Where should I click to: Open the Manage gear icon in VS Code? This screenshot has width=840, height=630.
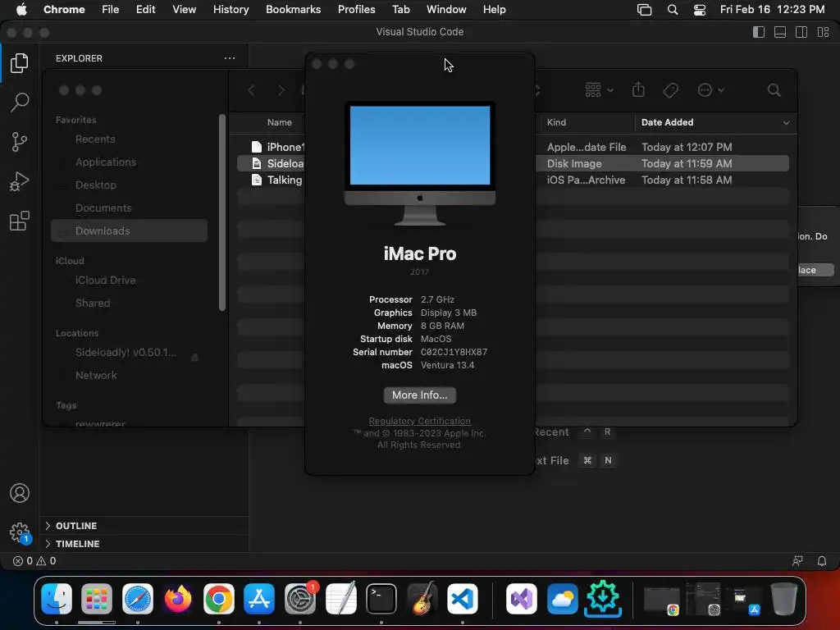20,532
